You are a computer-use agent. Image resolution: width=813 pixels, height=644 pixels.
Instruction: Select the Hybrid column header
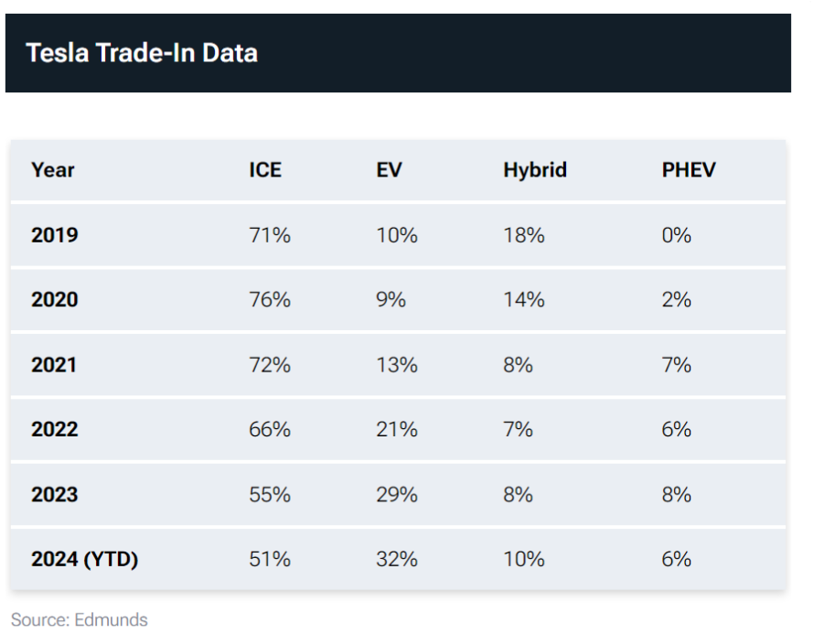tap(535, 170)
